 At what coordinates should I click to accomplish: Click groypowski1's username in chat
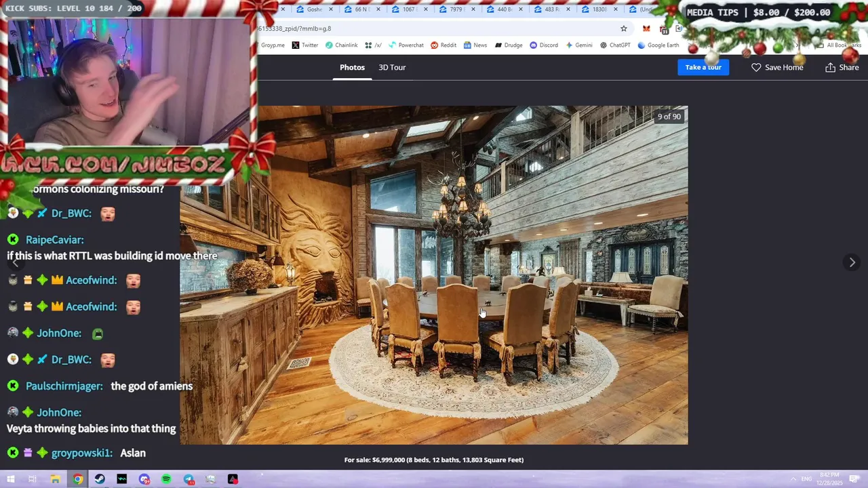82,453
